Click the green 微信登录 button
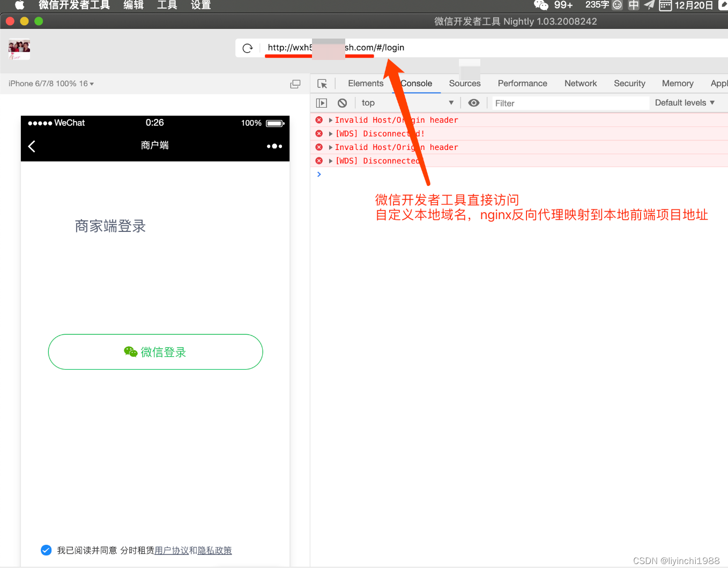 tap(155, 352)
